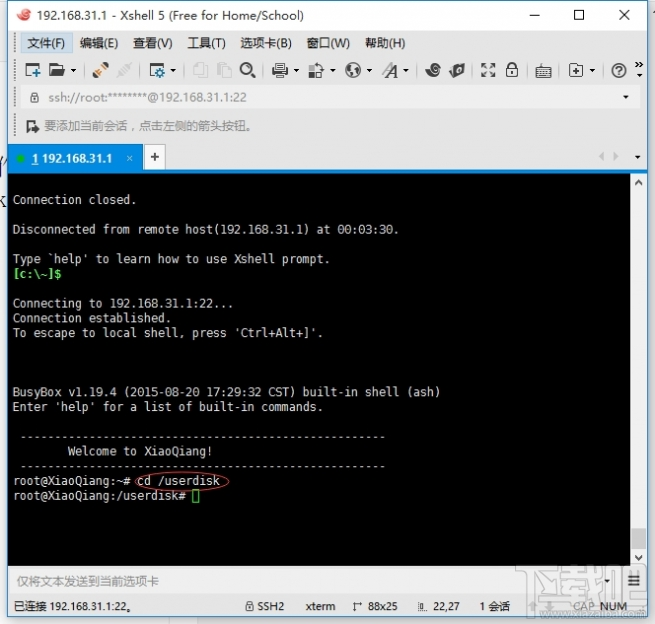Launch Xftp swirl icon in toolbar
This screenshot has width=655, height=624.
433,70
